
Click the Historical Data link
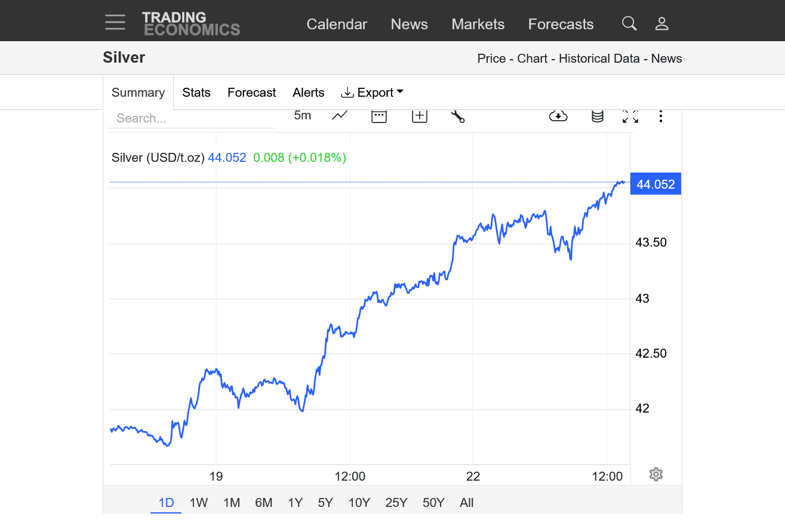(x=600, y=59)
